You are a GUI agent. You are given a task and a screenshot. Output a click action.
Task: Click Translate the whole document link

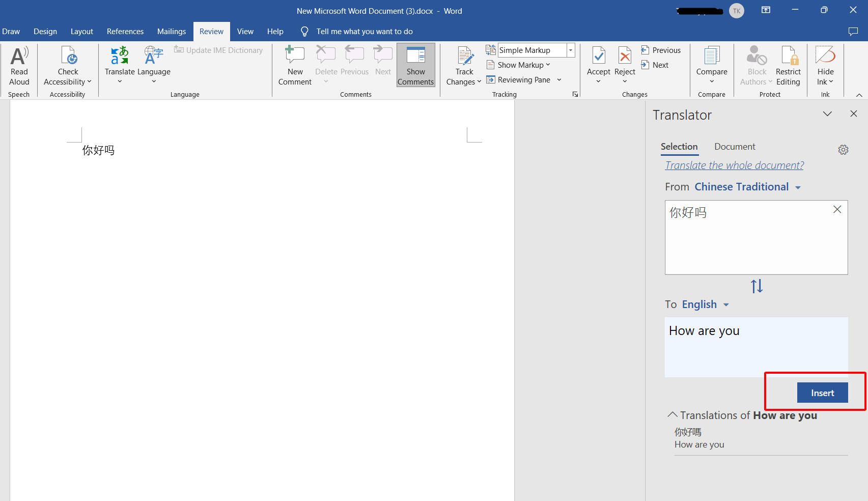734,165
